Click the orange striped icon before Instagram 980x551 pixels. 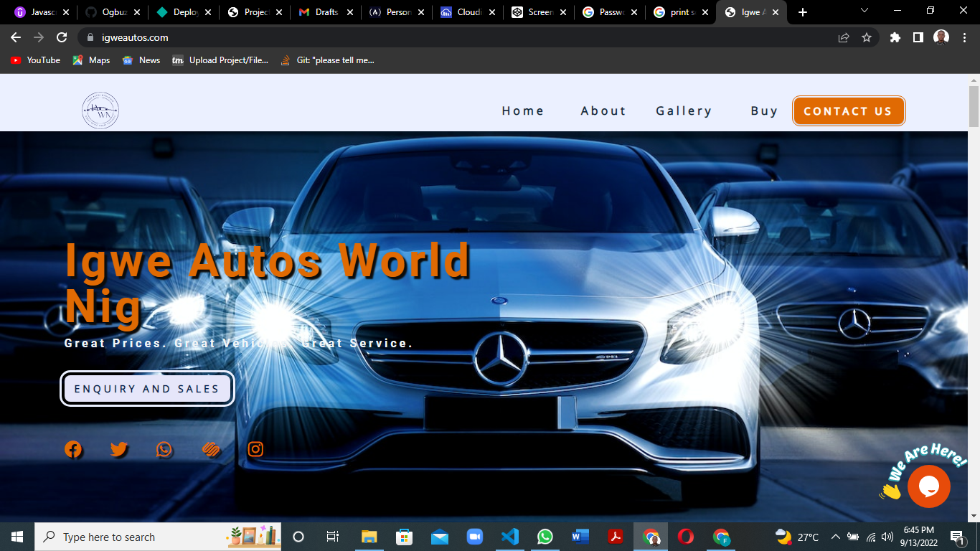210,449
